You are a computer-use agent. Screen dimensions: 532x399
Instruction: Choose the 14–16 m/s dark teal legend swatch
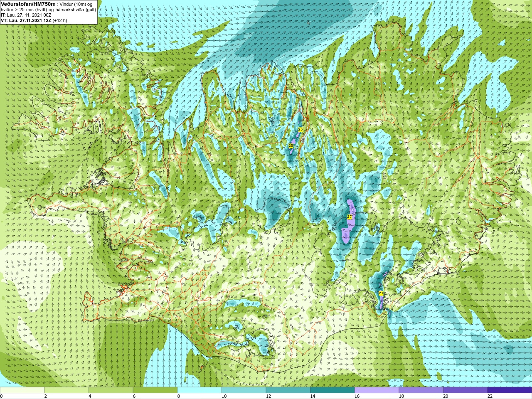pos(332,390)
